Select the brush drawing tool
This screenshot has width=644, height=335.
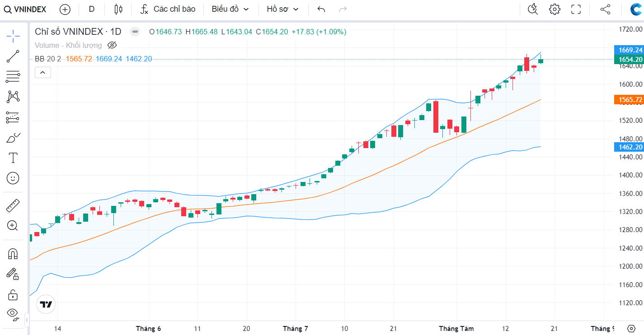click(13, 138)
